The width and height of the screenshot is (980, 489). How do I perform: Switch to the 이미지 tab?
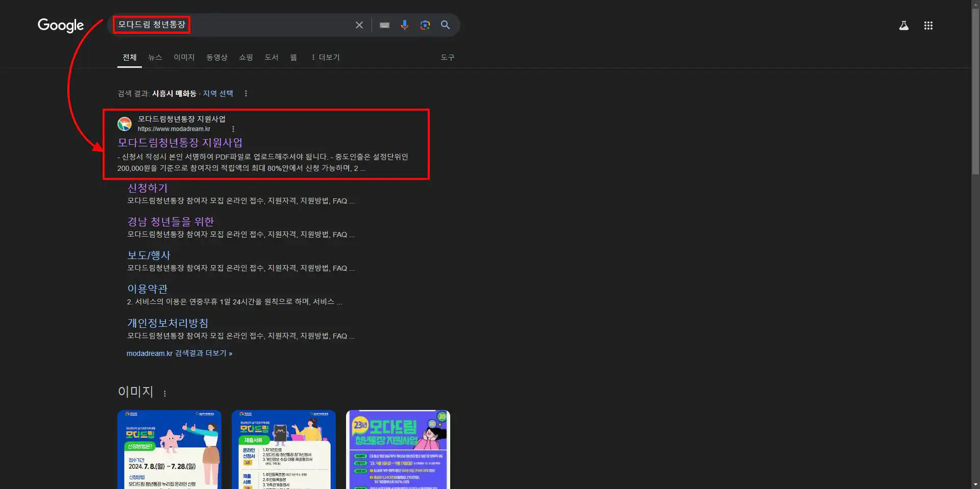(184, 57)
